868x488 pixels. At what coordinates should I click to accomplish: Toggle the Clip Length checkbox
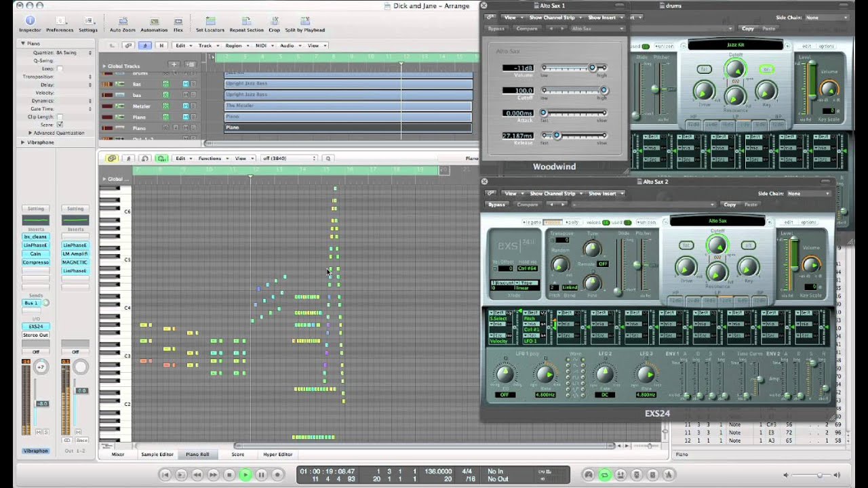(60, 117)
